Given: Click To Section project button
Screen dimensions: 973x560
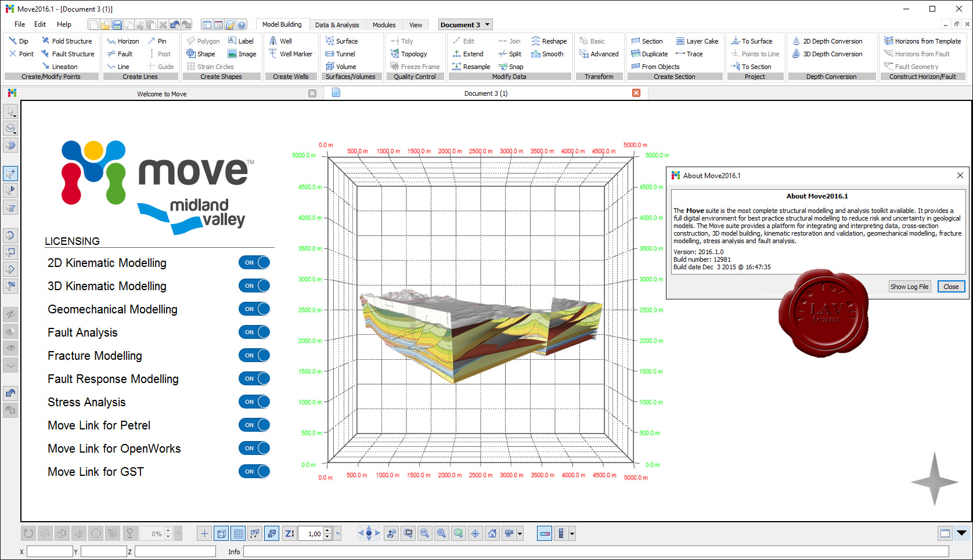Looking at the screenshot, I should 751,67.
